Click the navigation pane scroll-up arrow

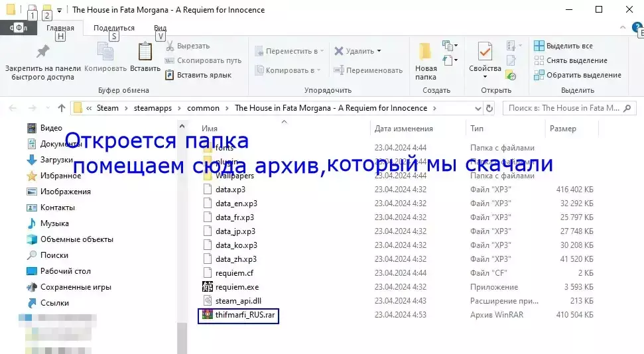(182, 127)
